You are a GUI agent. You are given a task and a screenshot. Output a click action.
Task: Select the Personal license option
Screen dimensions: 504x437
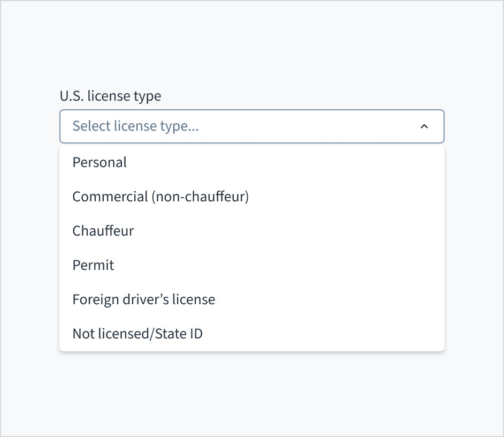tap(100, 162)
